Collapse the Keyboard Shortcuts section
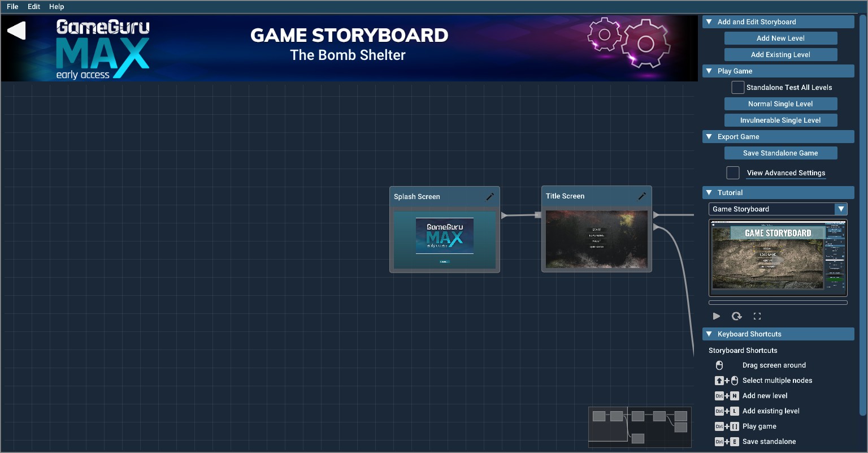The image size is (868, 453). pos(709,334)
